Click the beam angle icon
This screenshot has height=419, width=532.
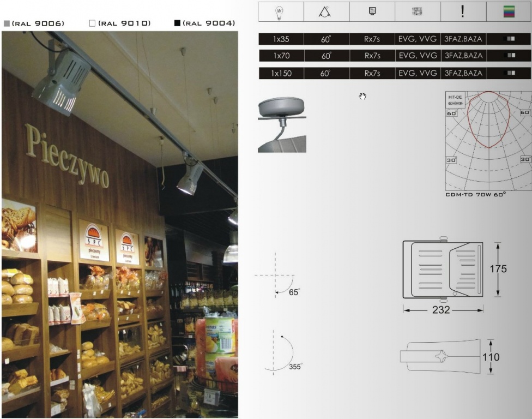pyautogui.click(x=325, y=11)
